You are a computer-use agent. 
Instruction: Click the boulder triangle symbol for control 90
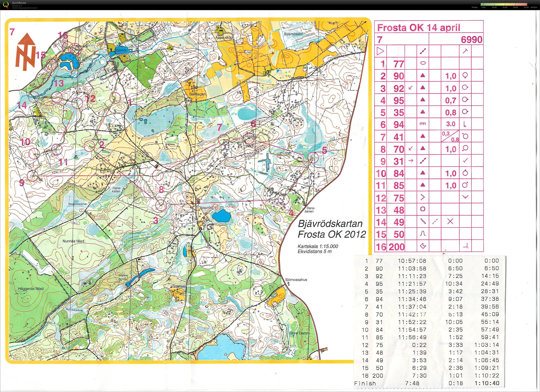tap(423, 76)
